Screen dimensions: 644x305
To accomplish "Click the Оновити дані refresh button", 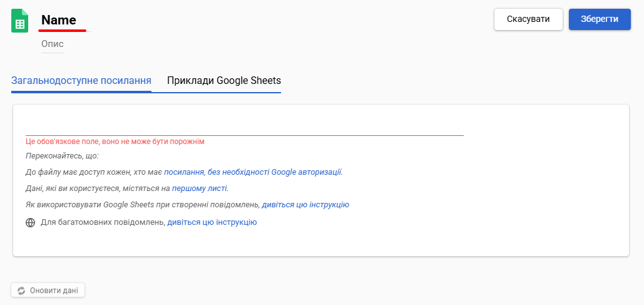I will click(48, 291).
